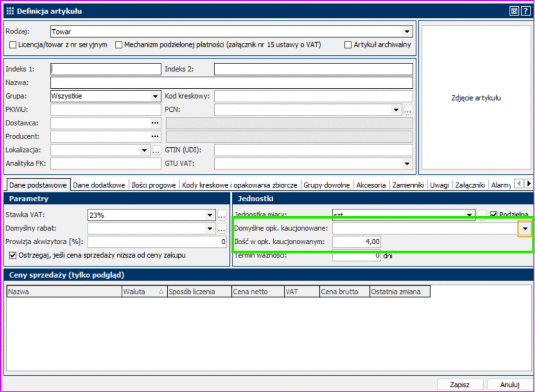Click ellipsis button next to Stawka VAT
Image resolution: width=535 pixels, height=392 pixels.
[x=222, y=215]
